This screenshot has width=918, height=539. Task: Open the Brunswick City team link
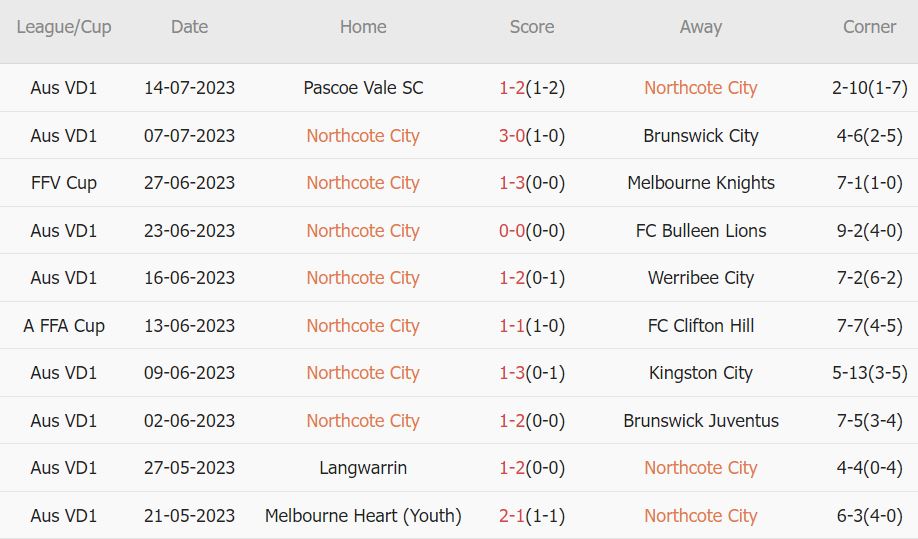tap(700, 136)
